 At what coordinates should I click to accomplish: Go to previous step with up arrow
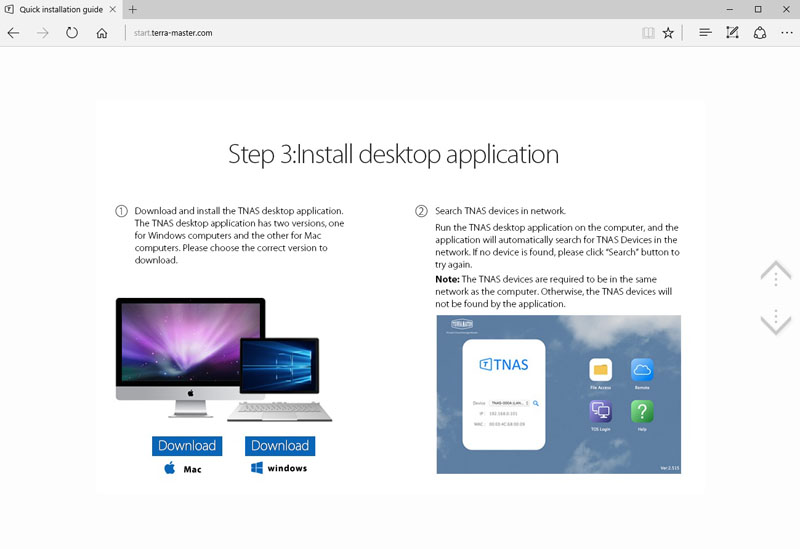(x=776, y=273)
